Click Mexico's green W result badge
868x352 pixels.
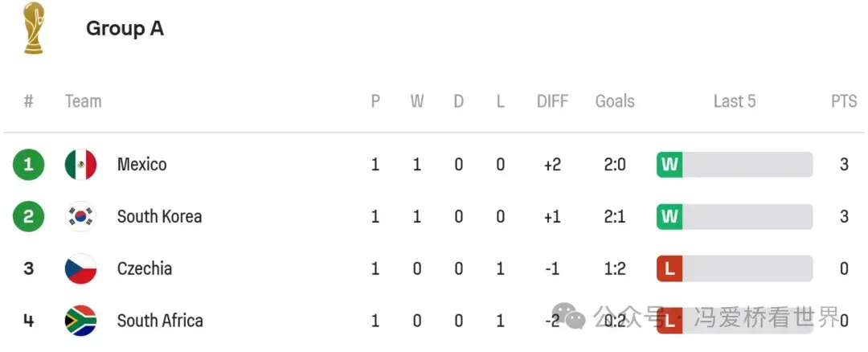click(669, 165)
